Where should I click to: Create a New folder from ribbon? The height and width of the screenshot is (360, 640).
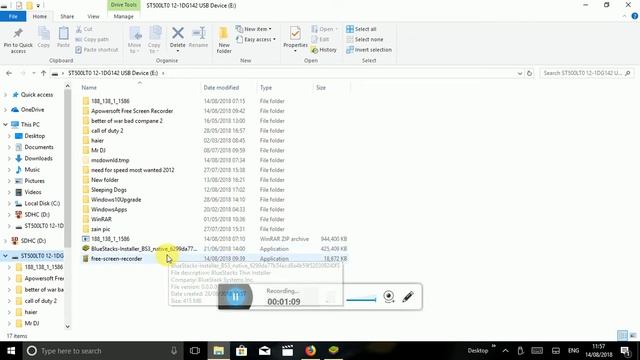tap(224, 40)
